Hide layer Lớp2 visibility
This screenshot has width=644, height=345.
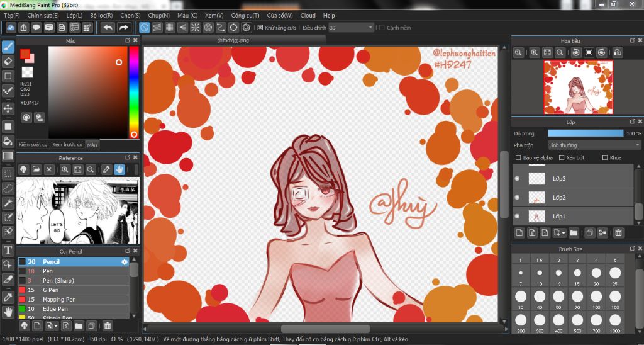pyautogui.click(x=518, y=198)
